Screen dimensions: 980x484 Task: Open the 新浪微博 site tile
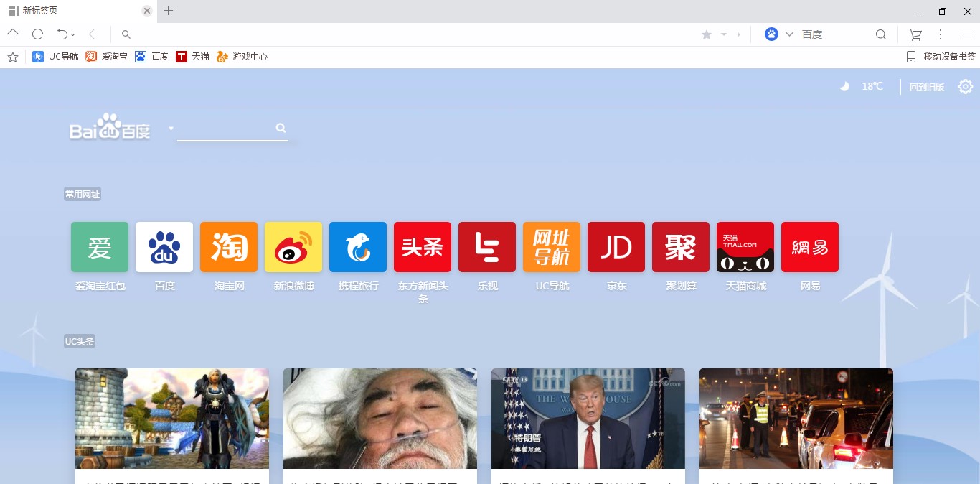point(293,247)
